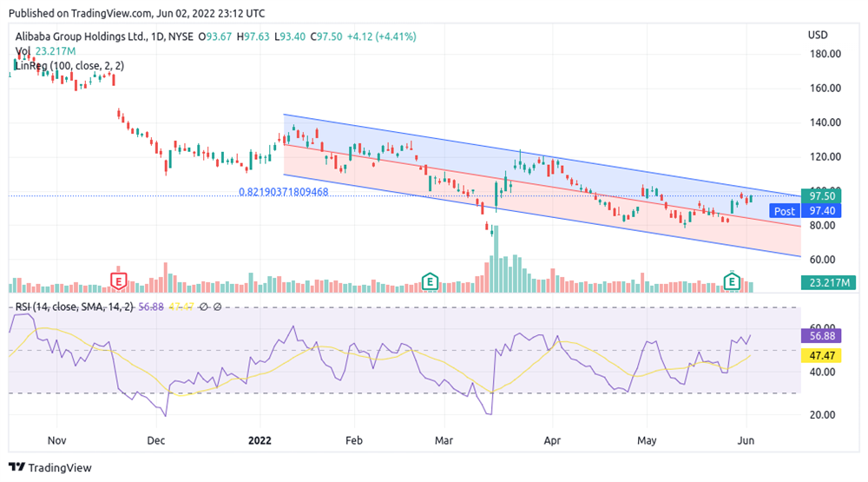
Task: Click the second ∅ symbol in RSI legend
Action: pyautogui.click(x=216, y=307)
